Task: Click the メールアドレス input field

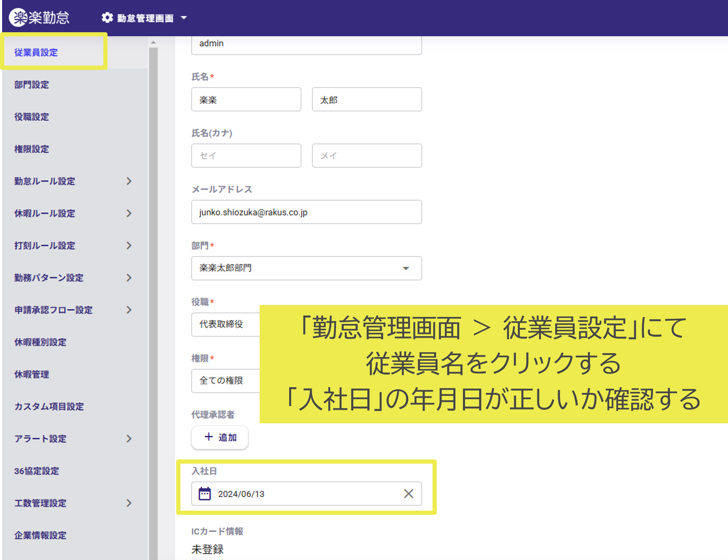Action: point(306,212)
